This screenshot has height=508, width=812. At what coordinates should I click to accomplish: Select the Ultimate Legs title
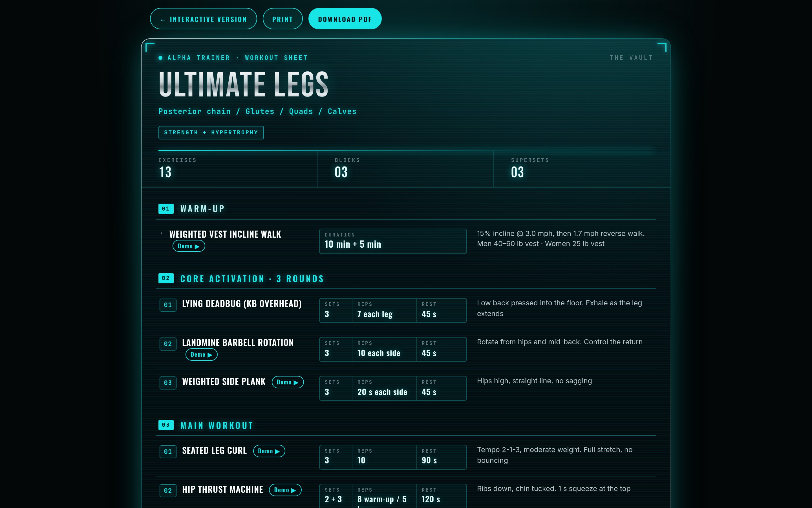click(243, 84)
